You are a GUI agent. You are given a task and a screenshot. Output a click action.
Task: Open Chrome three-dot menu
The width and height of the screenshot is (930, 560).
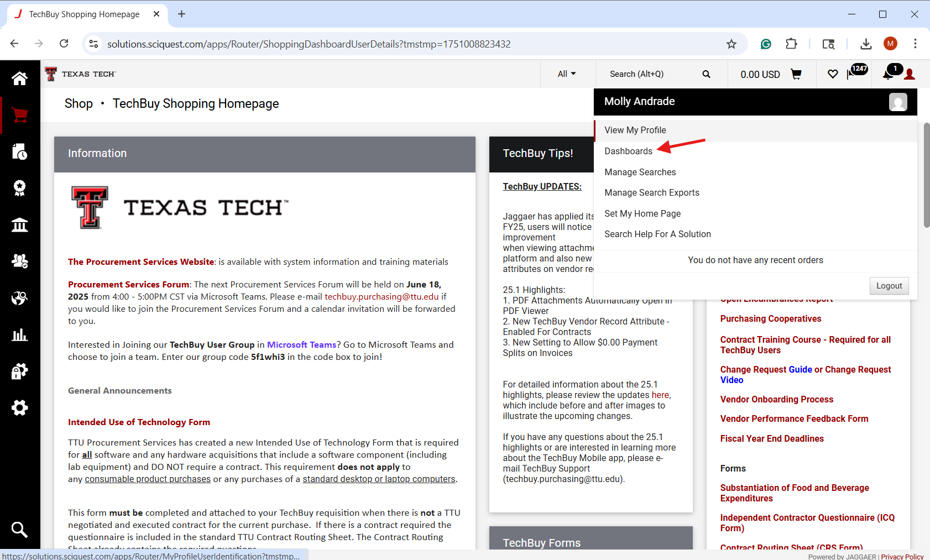pyautogui.click(x=915, y=44)
